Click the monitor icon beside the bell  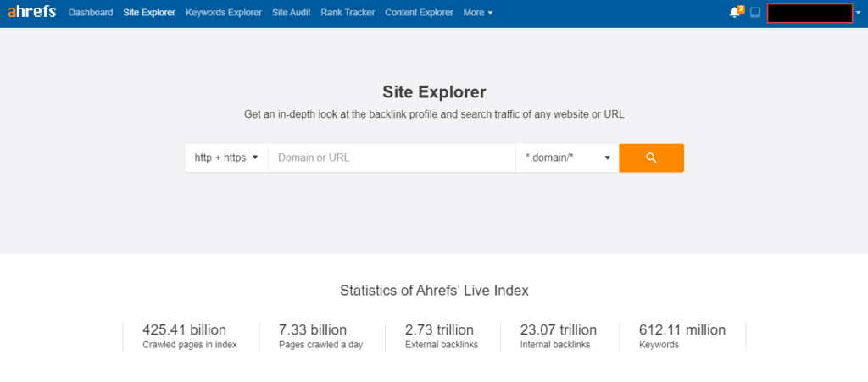click(755, 13)
